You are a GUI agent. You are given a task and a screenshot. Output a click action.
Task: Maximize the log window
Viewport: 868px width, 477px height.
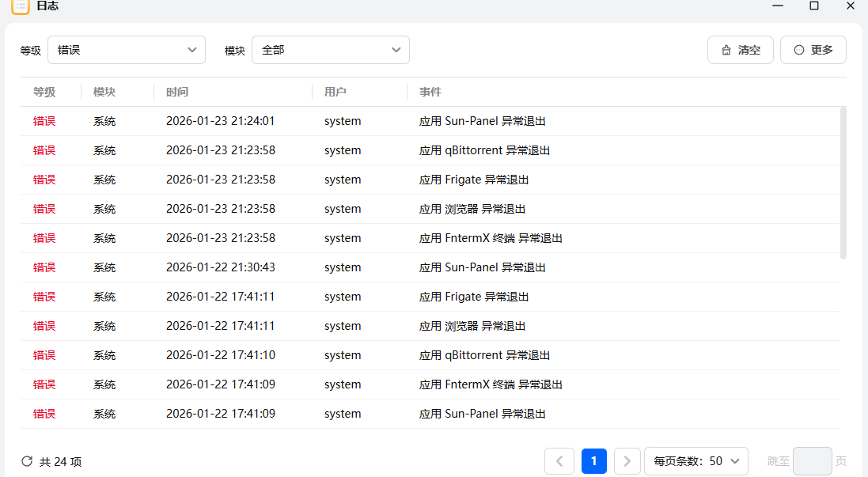[x=813, y=6]
